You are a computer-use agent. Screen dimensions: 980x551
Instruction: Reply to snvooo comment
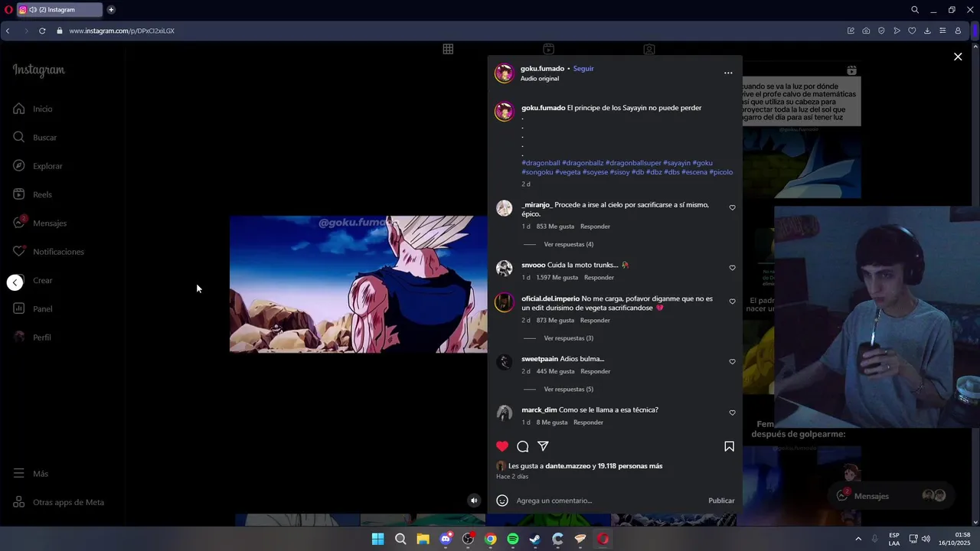599,278
